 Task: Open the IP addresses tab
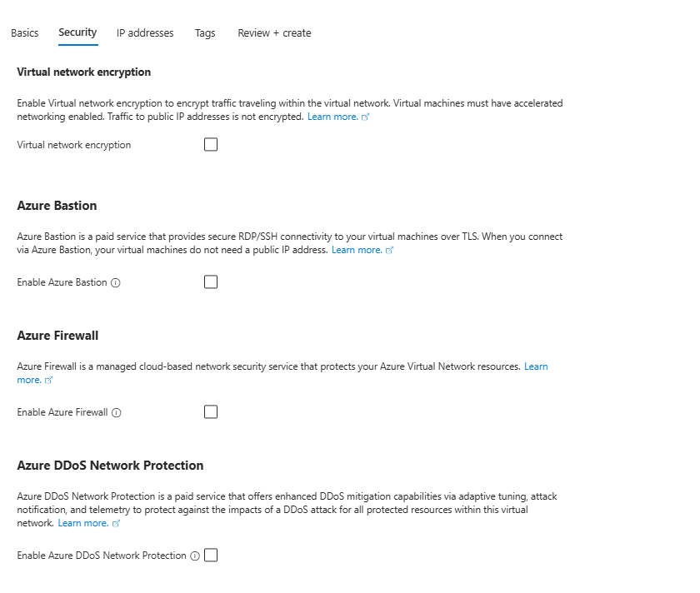click(x=145, y=33)
